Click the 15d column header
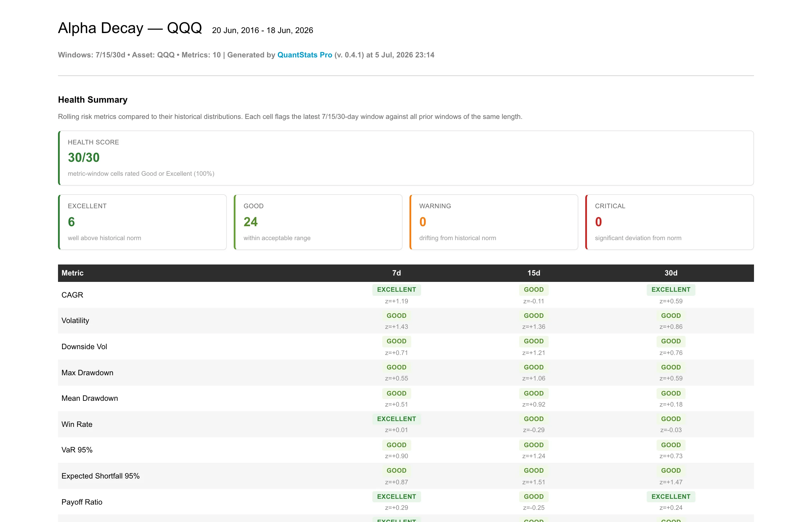 coord(534,273)
